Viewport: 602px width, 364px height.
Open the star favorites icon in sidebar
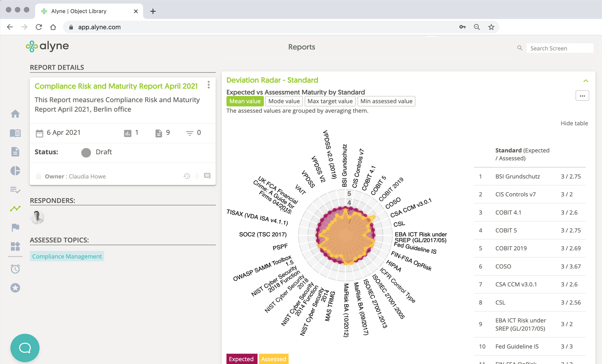(15, 288)
